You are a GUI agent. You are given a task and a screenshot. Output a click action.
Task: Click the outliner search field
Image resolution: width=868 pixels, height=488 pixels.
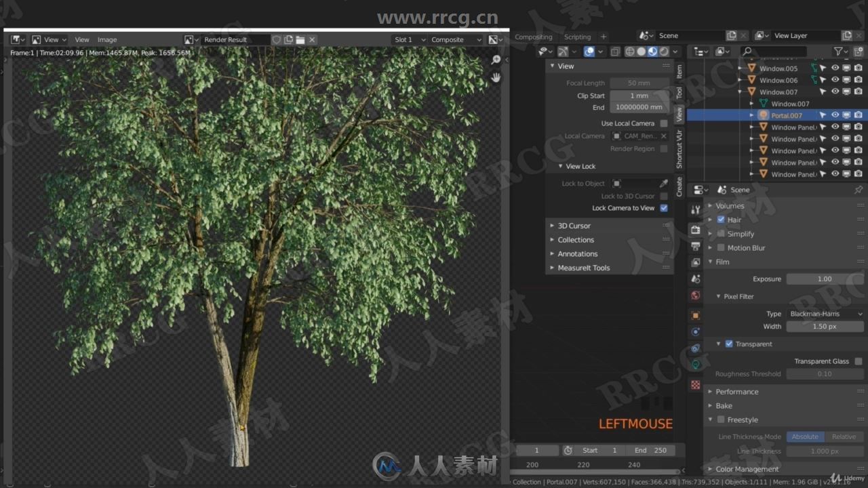(773, 52)
